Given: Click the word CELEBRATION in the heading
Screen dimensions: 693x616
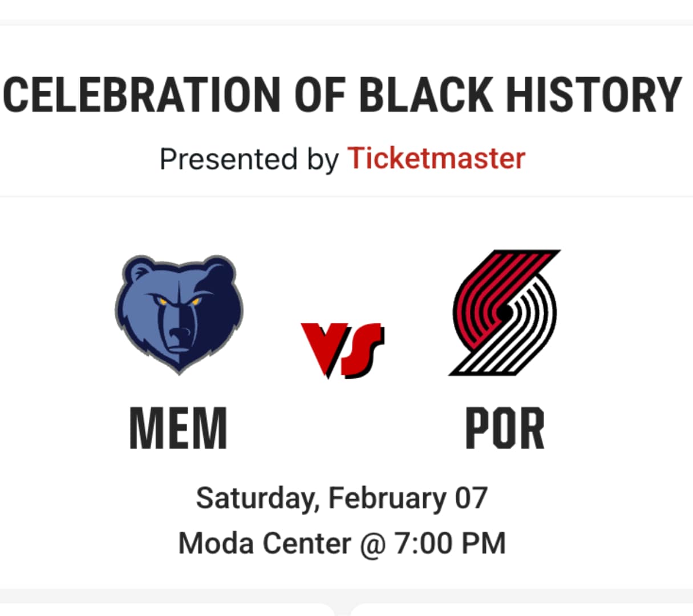Looking at the screenshot, I should pos(143,94).
